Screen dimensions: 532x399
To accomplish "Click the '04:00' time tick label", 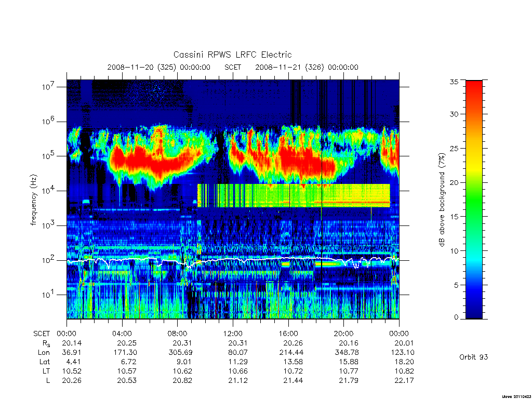I will (122, 334).
